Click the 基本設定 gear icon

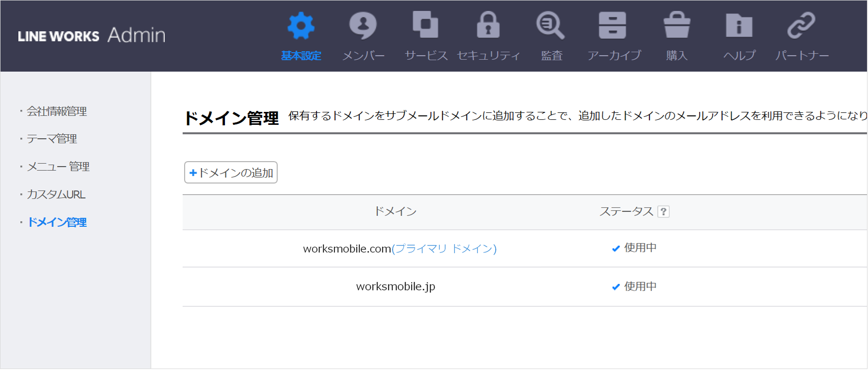(x=301, y=26)
